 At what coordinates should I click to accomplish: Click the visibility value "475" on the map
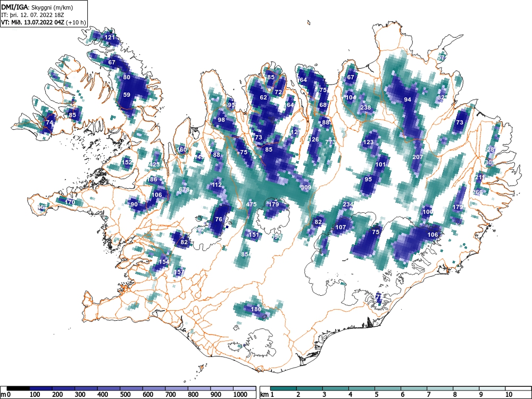[x=252, y=204]
